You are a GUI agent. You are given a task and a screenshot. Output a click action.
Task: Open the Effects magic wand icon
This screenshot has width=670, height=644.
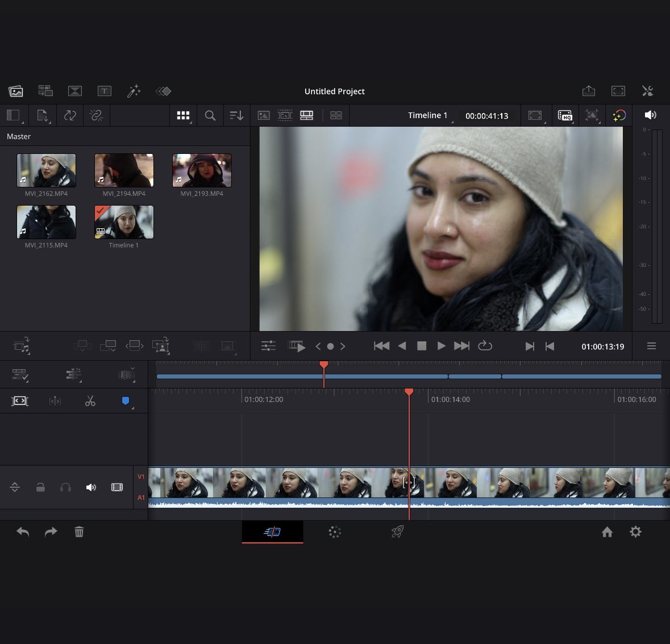tap(134, 91)
